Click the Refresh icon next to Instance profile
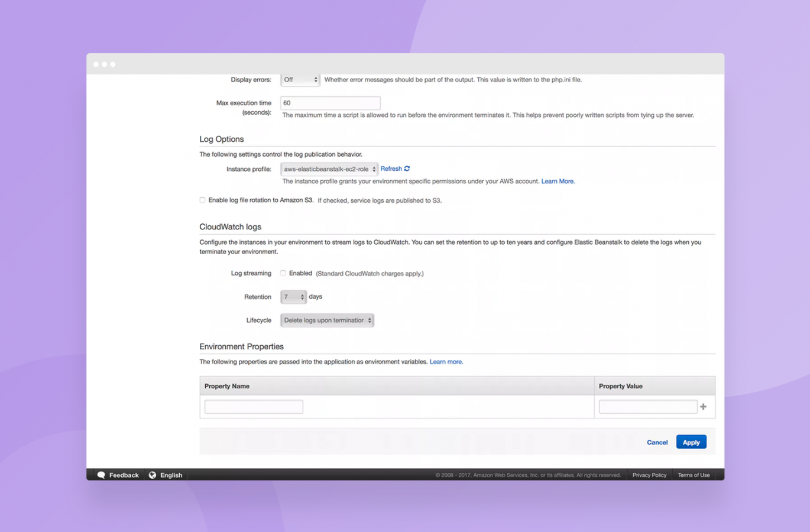 click(407, 168)
